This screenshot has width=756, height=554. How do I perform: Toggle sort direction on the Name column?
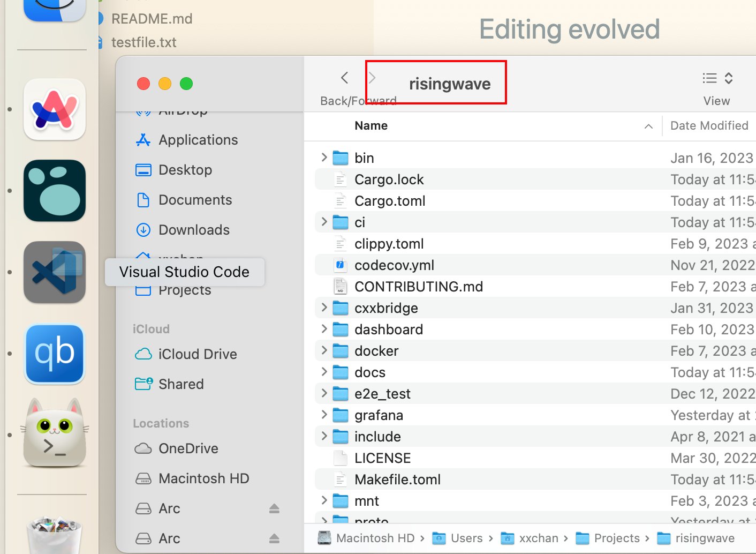(x=648, y=126)
